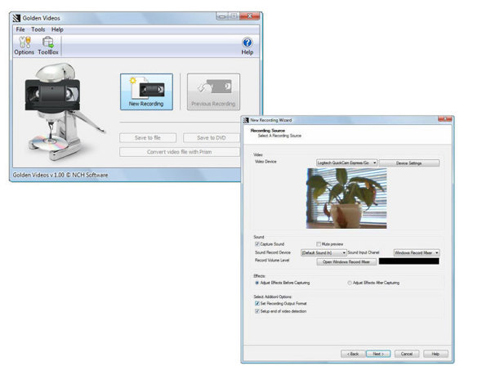Click the blue Help question-mark icon

[247, 42]
